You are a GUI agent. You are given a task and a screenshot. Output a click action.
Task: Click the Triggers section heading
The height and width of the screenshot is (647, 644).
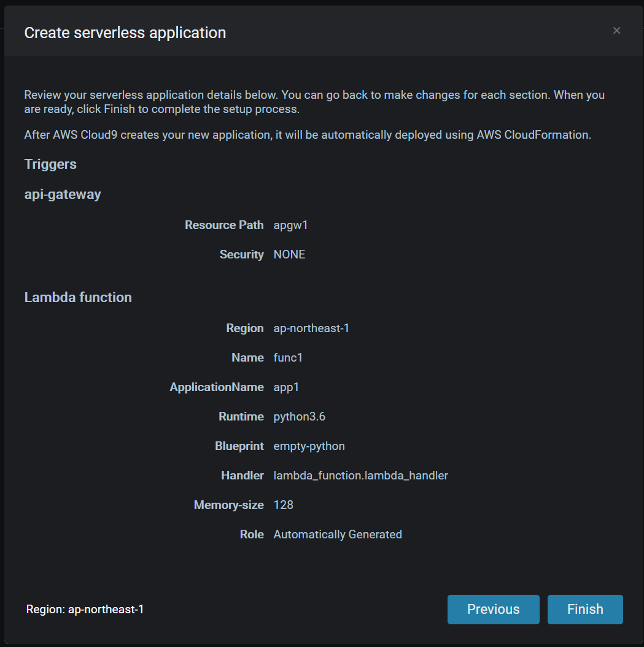tap(50, 165)
